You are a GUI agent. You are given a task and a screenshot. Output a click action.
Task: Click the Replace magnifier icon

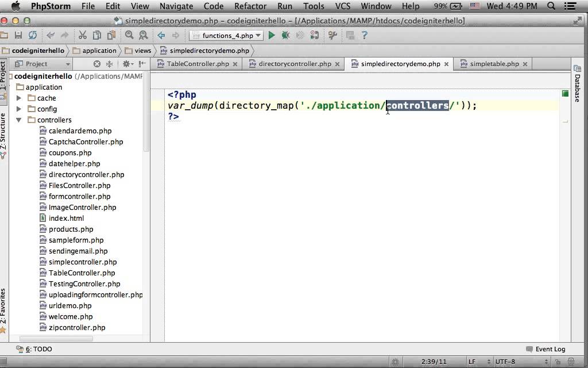(x=143, y=35)
